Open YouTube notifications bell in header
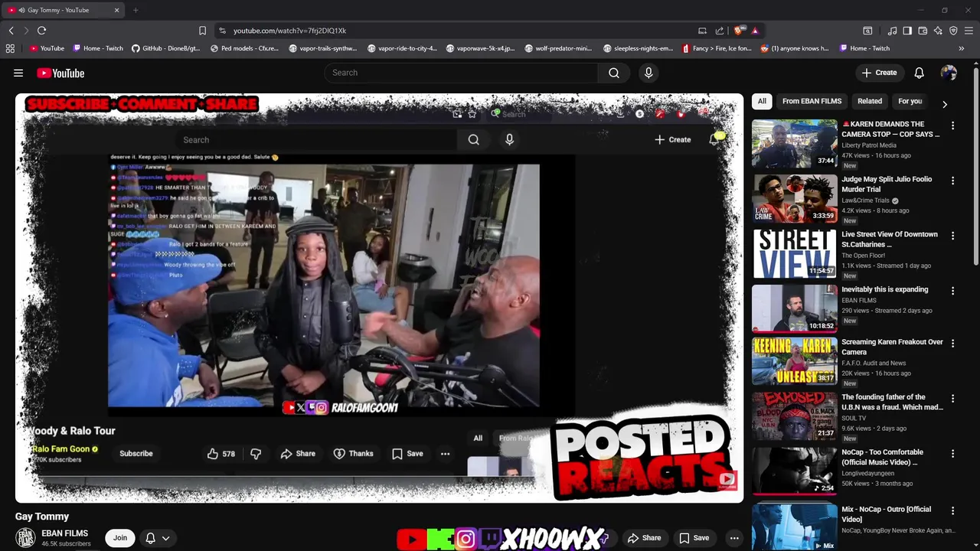Image resolution: width=980 pixels, height=551 pixels. 919,73
